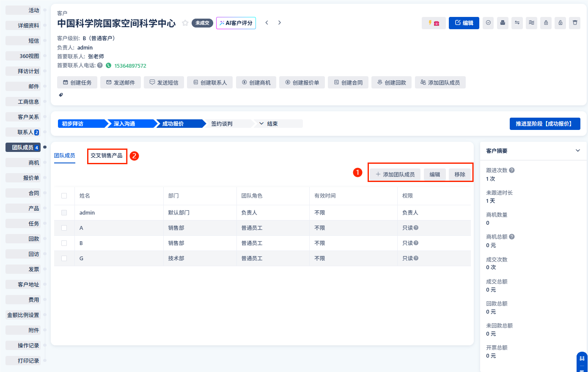Select the 签约谈判 stage
588x372 pixels.
point(229,124)
